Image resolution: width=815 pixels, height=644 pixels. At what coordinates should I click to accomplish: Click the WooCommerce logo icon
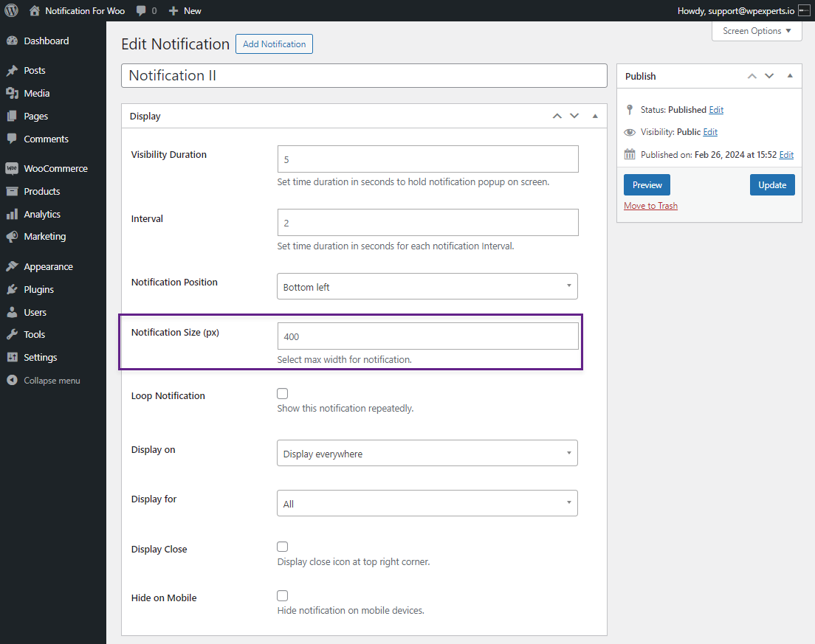[12, 168]
